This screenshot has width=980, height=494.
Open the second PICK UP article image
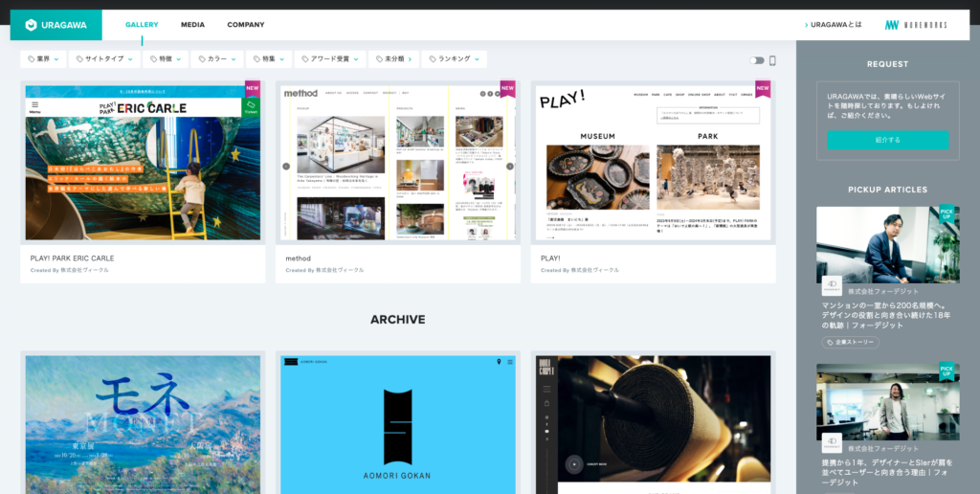pos(888,402)
